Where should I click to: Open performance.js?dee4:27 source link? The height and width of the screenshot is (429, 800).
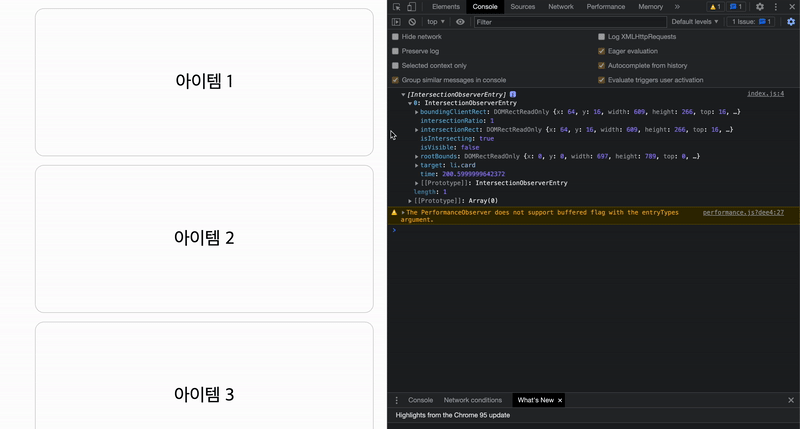pyautogui.click(x=743, y=213)
